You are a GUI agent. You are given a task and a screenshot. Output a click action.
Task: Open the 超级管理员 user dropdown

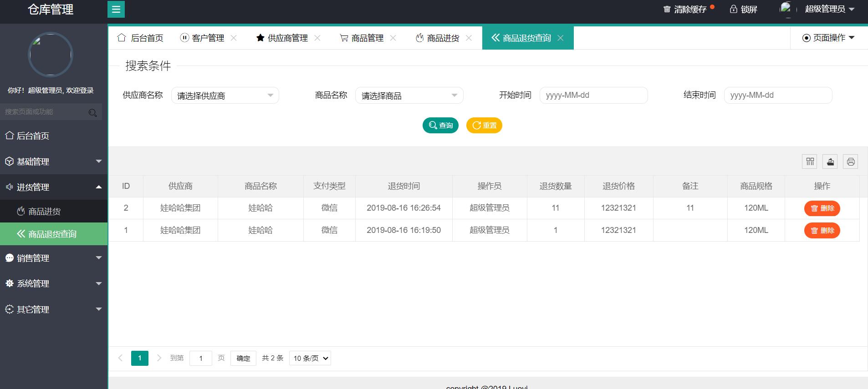point(829,9)
